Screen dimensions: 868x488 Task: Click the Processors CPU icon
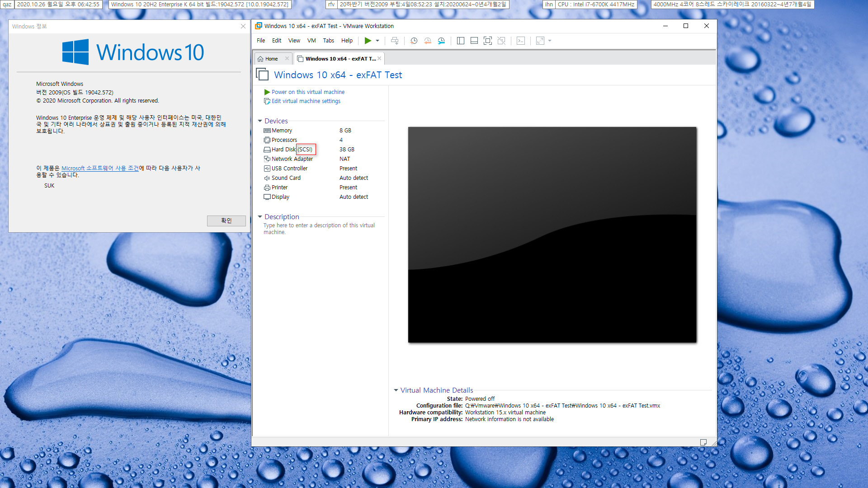click(x=267, y=140)
